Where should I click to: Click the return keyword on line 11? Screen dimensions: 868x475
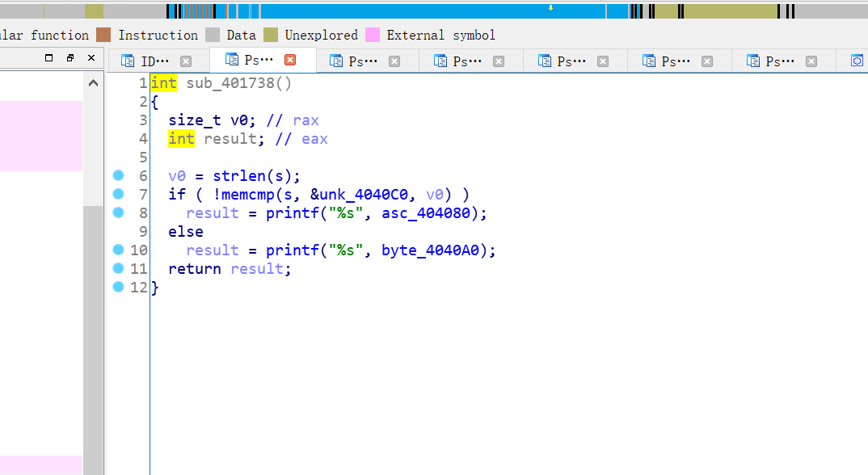point(195,268)
